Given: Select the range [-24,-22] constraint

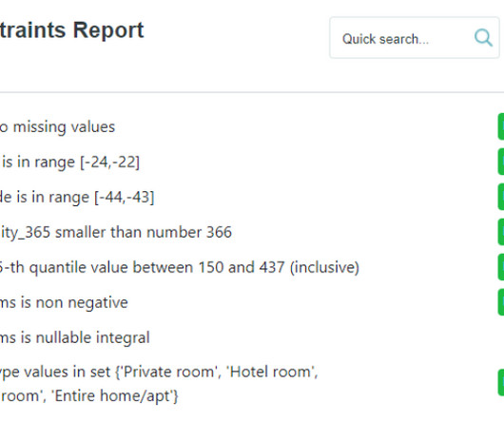Looking at the screenshot, I should (x=69, y=162).
